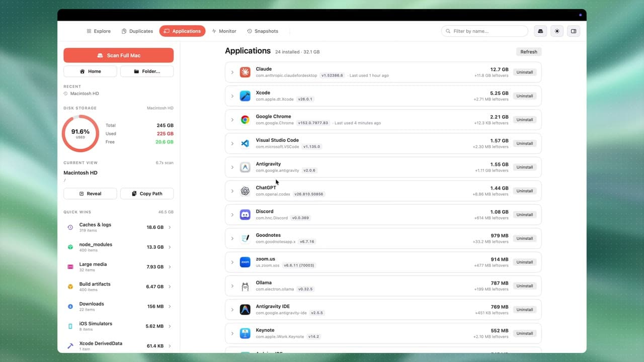Toggle the side panel layout button

point(573,31)
